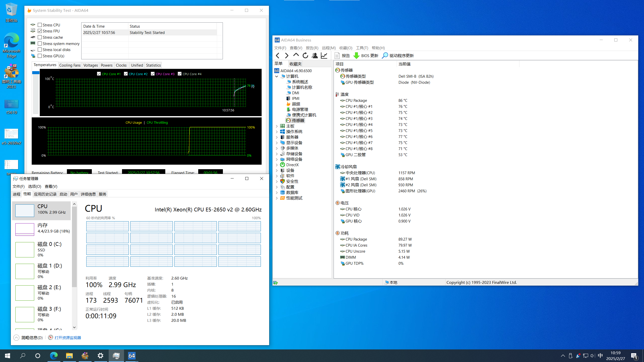Screen dimensions: 644x362
Task: Collapse the 计算机 tree node
Action: click(277, 76)
